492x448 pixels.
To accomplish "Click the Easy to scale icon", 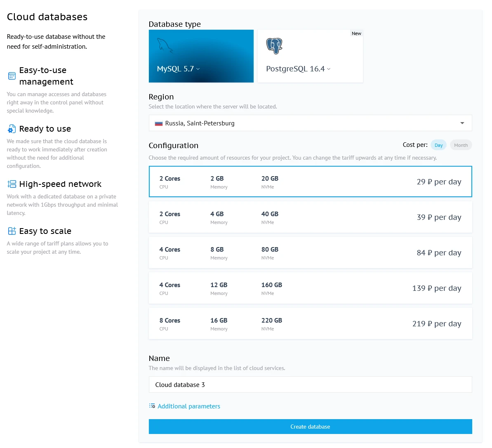I will [x=12, y=231].
